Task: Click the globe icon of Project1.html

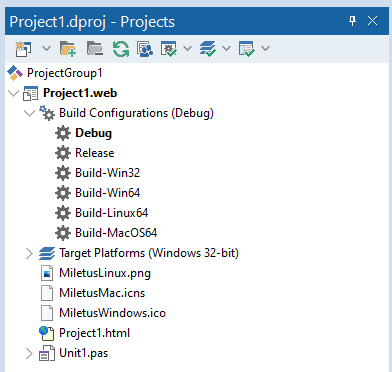Action: [x=46, y=334]
